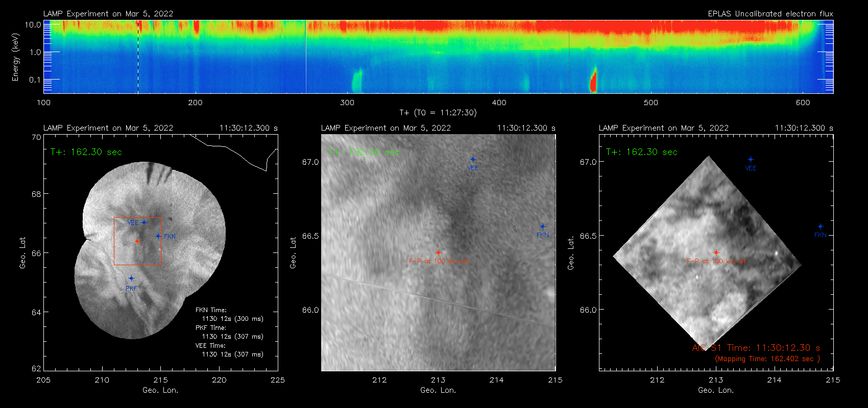Click 'F-P at 100 km alt' in right panel
The image size is (868, 408).
[716, 261]
